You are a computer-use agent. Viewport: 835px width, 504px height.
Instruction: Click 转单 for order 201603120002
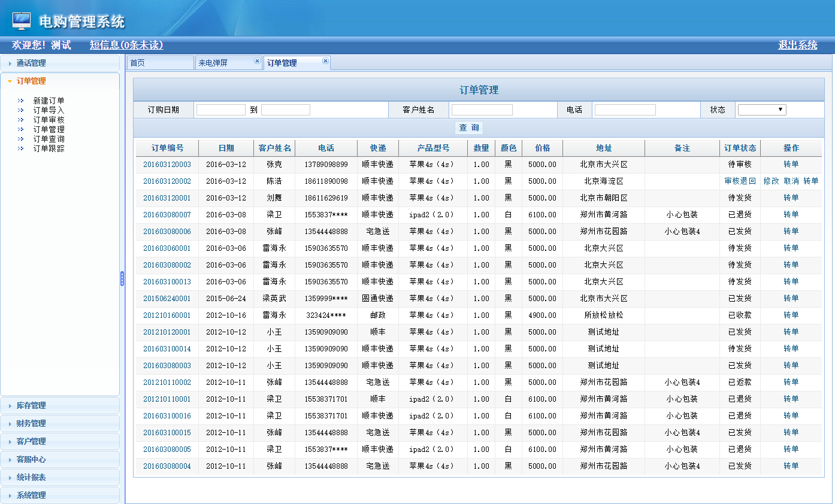coord(811,181)
